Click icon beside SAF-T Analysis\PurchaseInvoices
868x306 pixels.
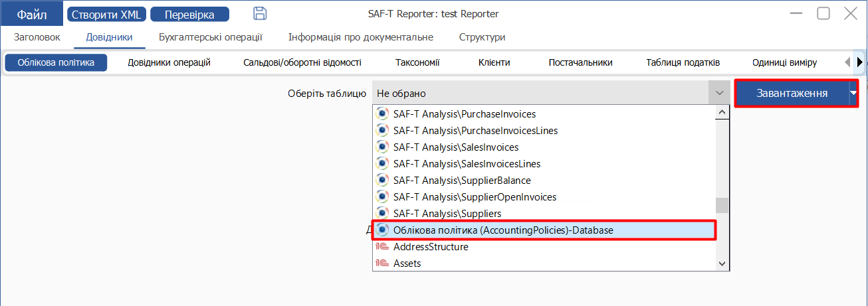pyautogui.click(x=382, y=114)
